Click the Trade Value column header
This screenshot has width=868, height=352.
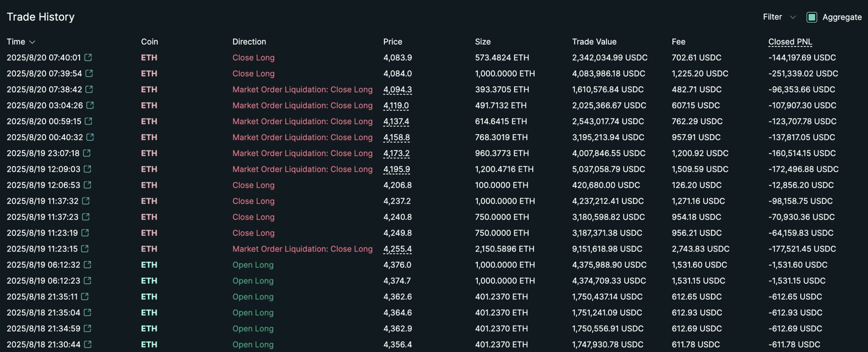(594, 42)
